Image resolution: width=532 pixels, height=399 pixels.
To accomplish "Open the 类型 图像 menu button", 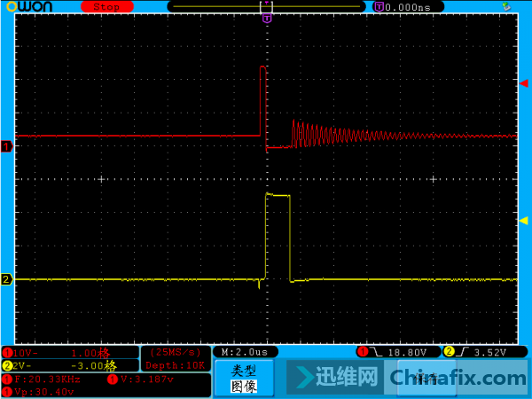I will (244, 378).
